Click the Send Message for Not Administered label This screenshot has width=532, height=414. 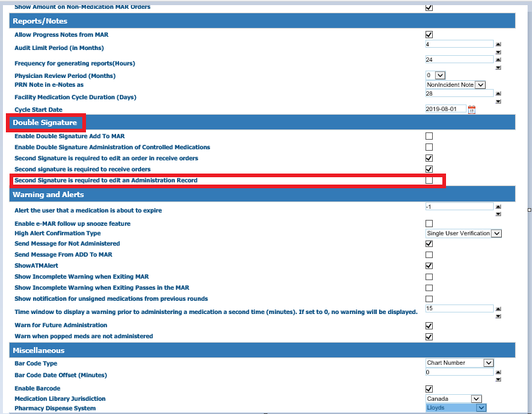[x=67, y=243]
